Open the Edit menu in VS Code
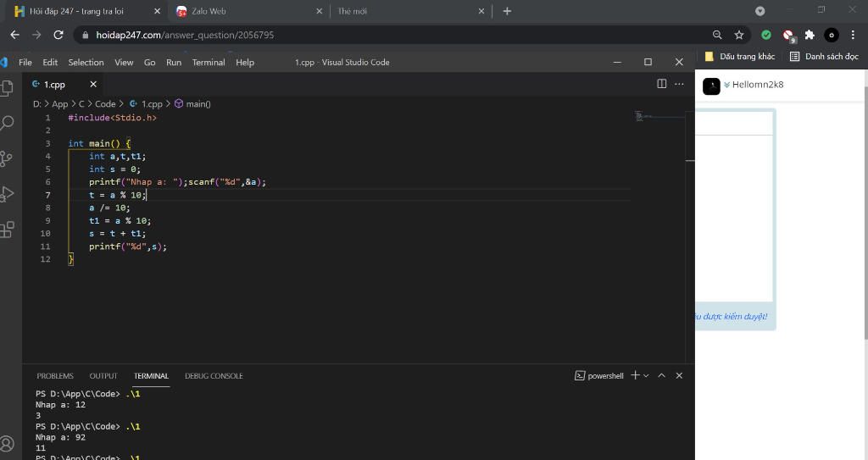868x460 pixels. [x=50, y=63]
